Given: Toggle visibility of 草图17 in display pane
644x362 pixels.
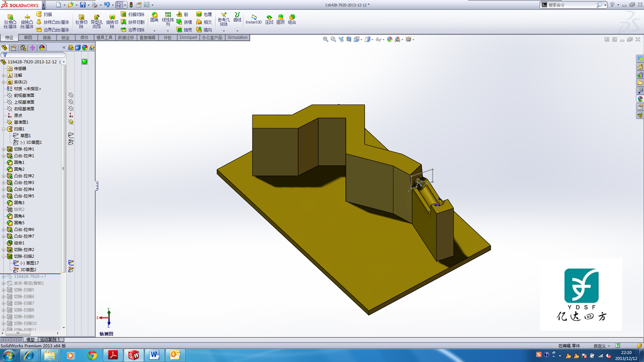Looking at the screenshot, I should pyautogui.click(x=71, y=263).
